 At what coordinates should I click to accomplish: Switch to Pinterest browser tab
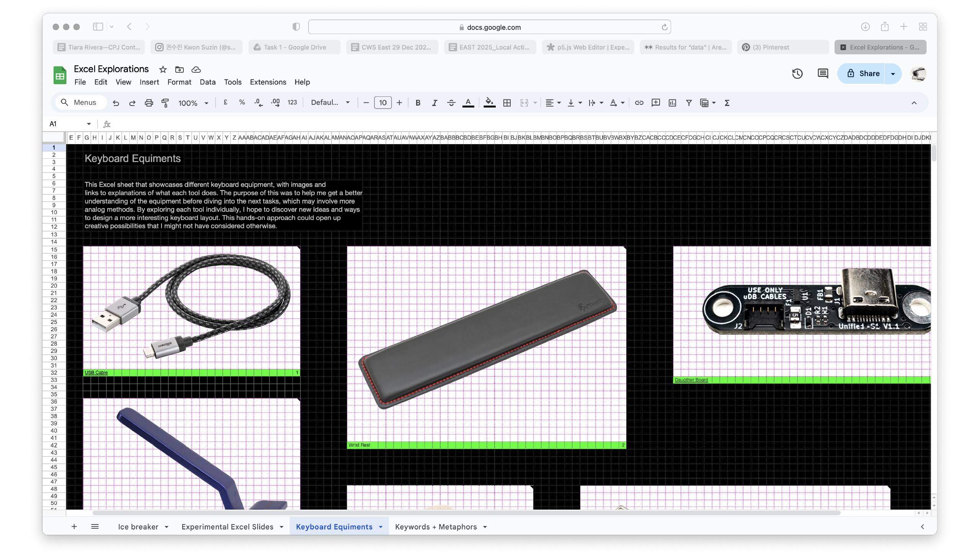[783, 47]
